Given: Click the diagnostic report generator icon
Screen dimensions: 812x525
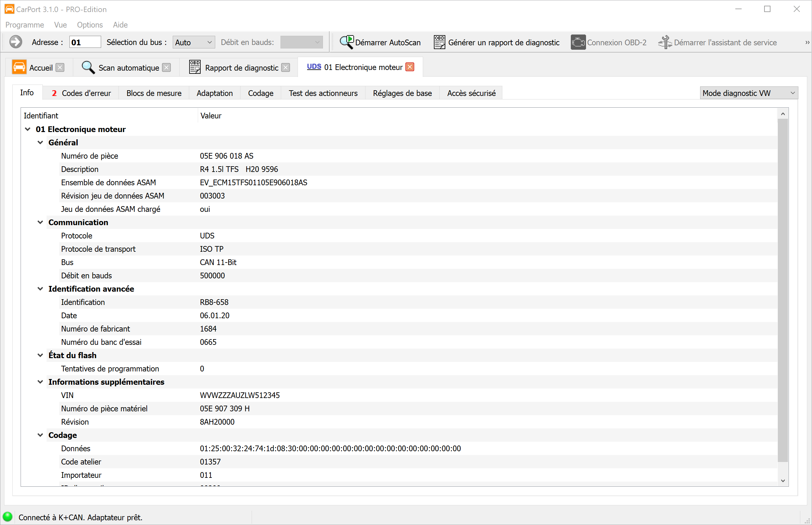Looking at the screenshot, I should click(x=439, y=42).
